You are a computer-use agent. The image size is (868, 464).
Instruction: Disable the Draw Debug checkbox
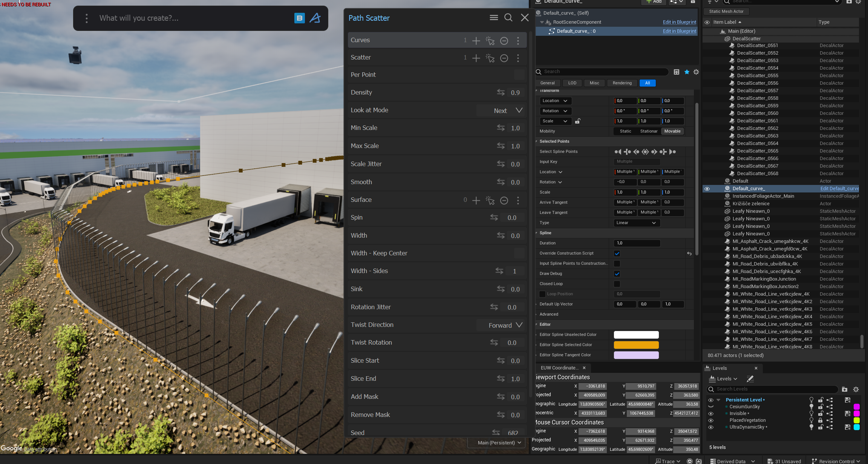point(617,274)
